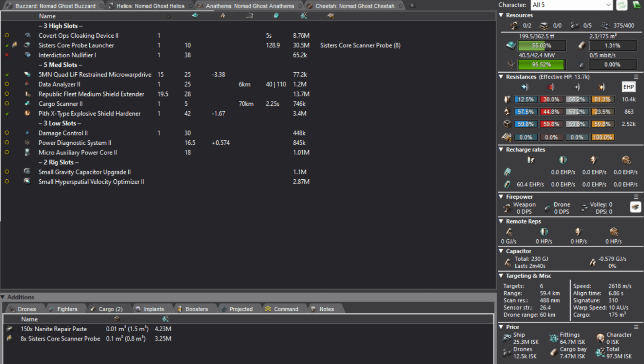Click the CPU column header icon

195,16
